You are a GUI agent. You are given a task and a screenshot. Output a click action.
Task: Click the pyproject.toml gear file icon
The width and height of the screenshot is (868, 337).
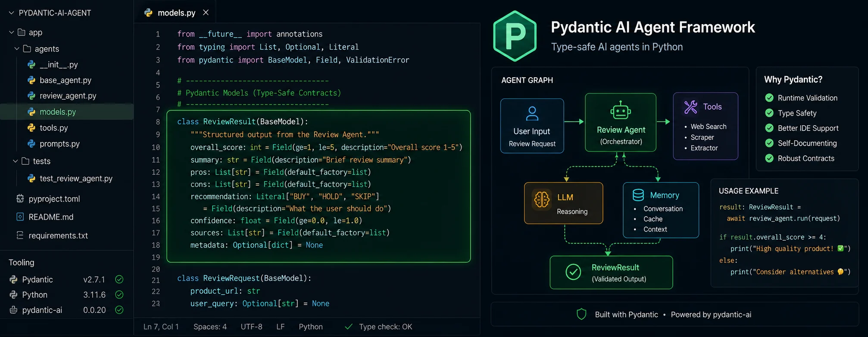(x=20, y=198)
